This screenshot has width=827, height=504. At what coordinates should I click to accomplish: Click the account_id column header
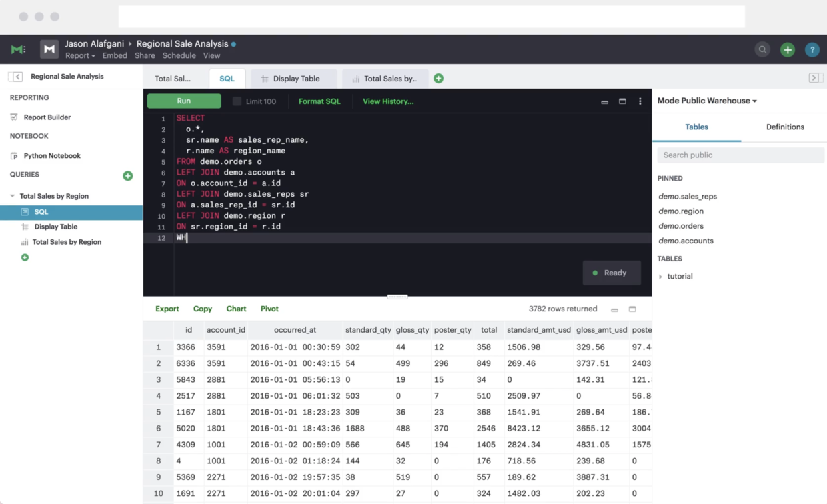click(x=226, y=330)
